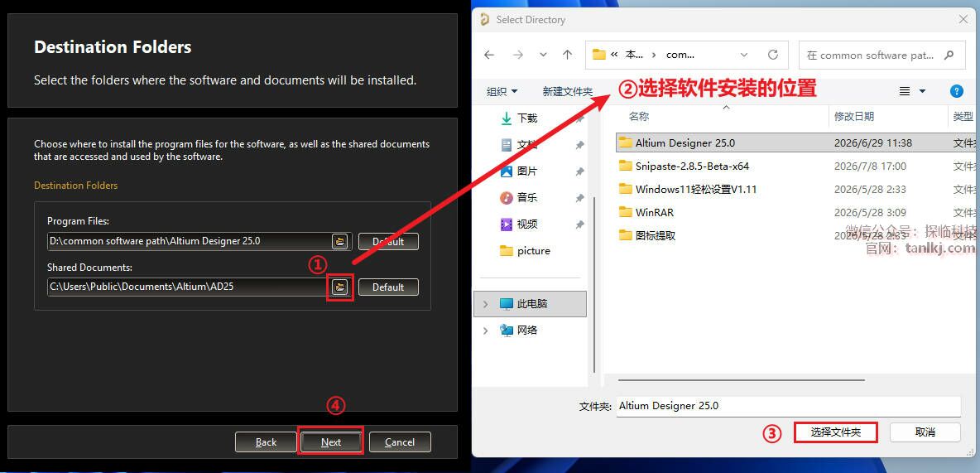Expand the address bar path dropdown
The height and width of the screenshot is (473, 980).
click(744, 55)
